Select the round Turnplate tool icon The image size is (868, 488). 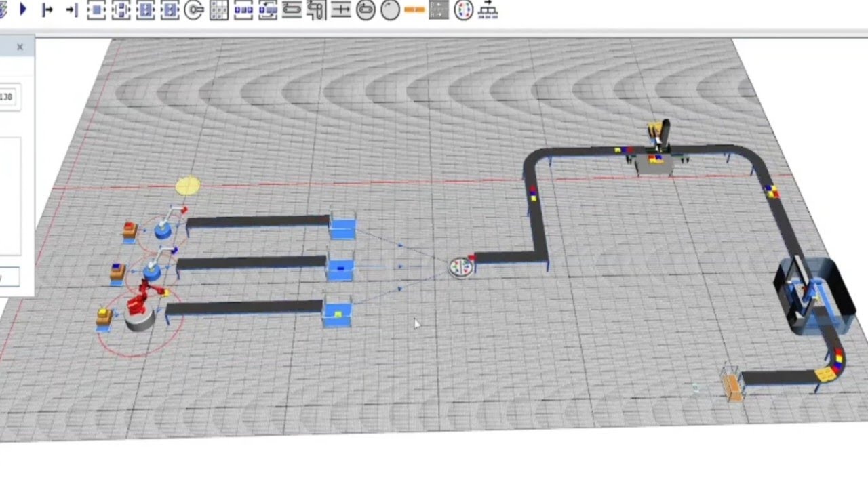390,9
